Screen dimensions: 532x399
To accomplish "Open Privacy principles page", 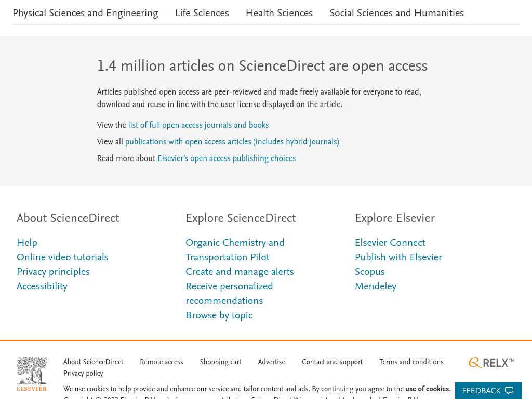I will point(54,272).
